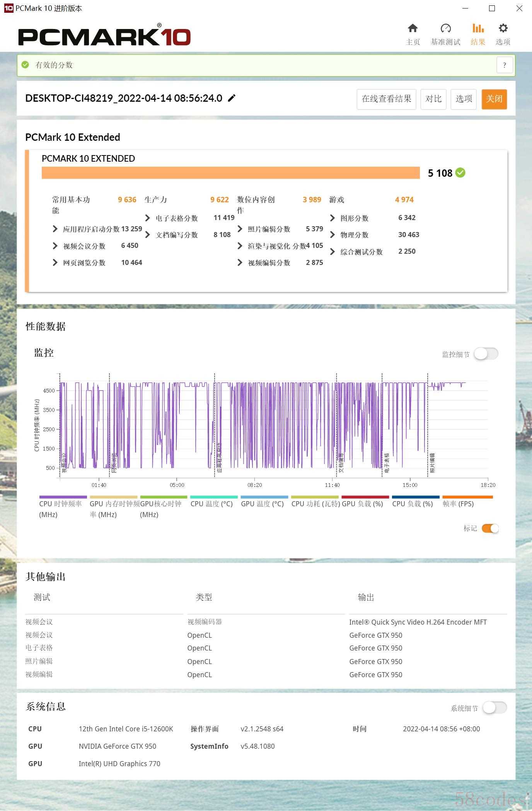
Task: Toggle CPU 时钟频率 purple legend swatch
Action: point(63,497)
